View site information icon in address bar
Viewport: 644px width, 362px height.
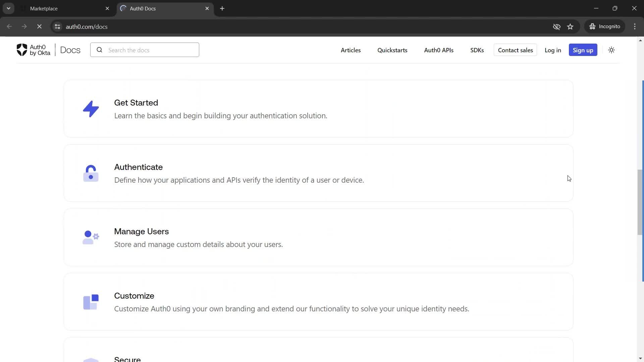pos(57,26)
